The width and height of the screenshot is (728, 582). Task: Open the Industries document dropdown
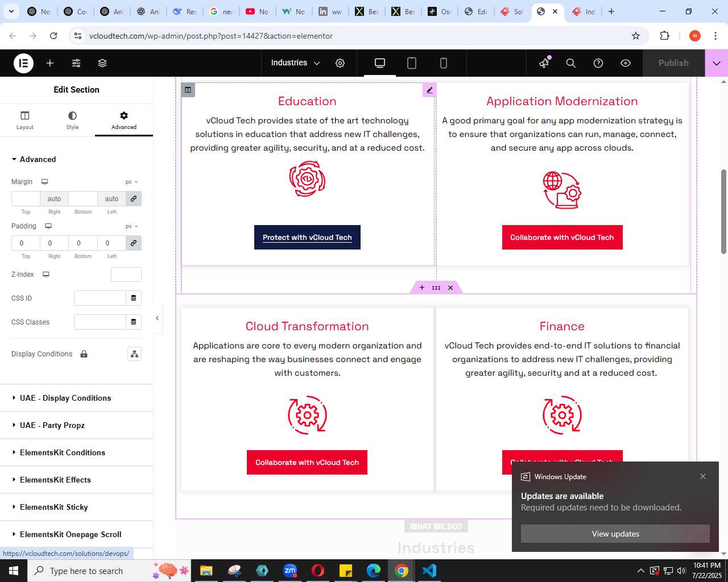coord(295,63)
